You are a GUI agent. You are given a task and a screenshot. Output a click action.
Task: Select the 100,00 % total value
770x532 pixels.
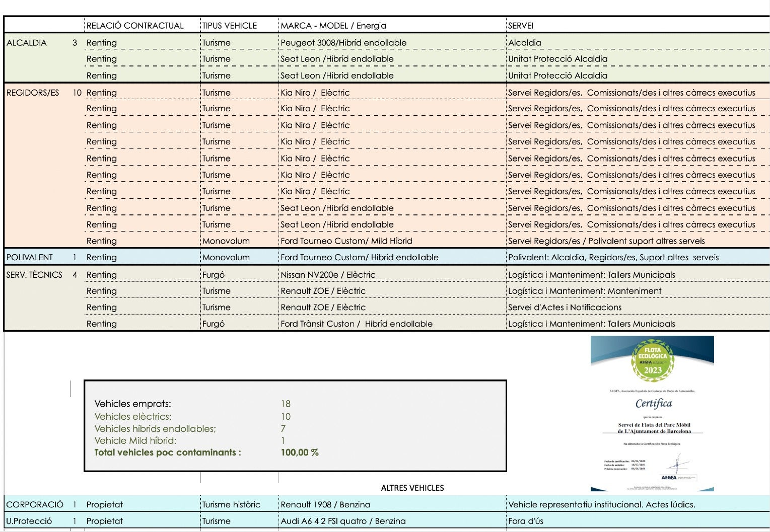(300, 452)
